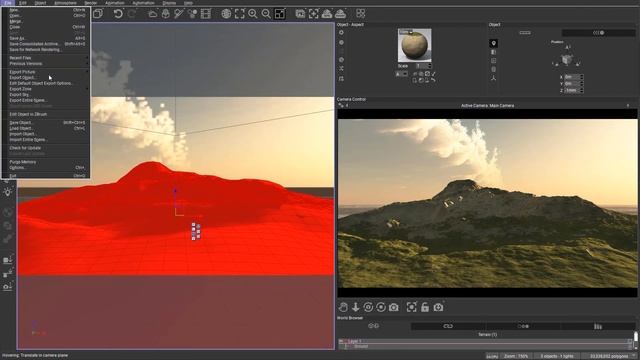
Task: Switch to second Object properties tab
Action: tap(599, 33)
